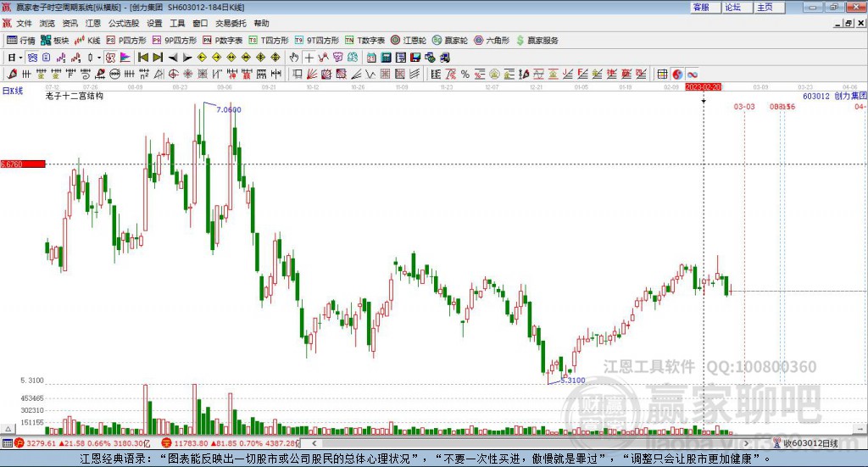Open the P数字表 tool

coord(223,41)
